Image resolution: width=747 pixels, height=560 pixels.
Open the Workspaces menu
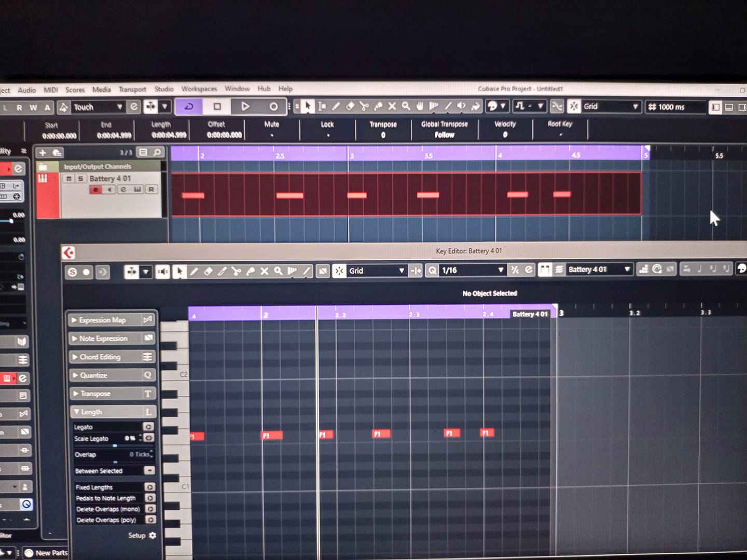199,89
